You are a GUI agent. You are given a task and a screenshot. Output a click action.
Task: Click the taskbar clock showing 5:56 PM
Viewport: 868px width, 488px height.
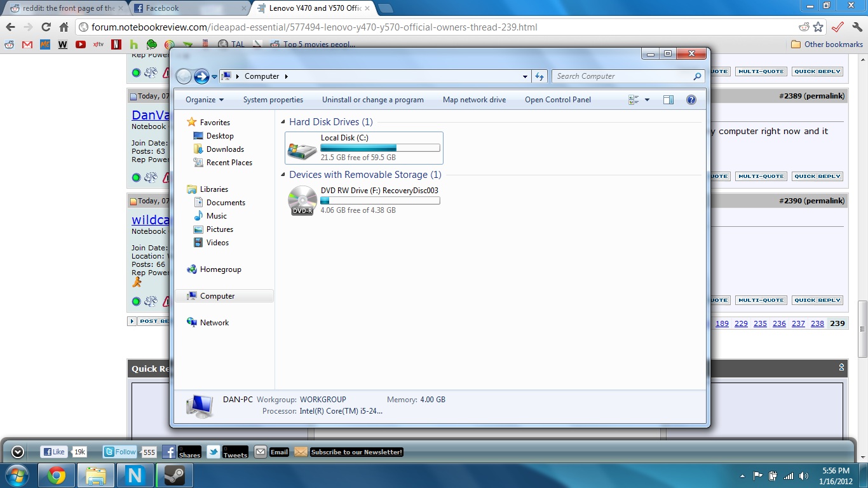(x=836, y=476)
